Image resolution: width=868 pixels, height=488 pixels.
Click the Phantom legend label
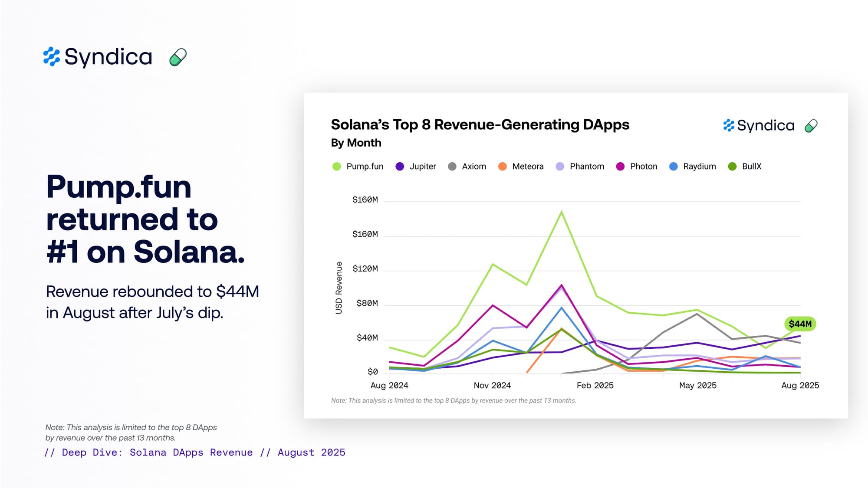tap(587, 167)
